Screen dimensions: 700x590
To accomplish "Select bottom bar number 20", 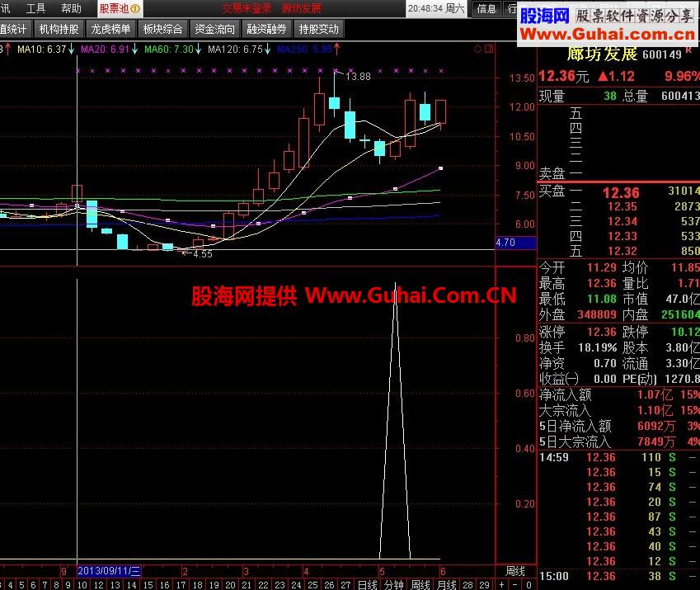I will pyautogui.click(x=230, y=585).
